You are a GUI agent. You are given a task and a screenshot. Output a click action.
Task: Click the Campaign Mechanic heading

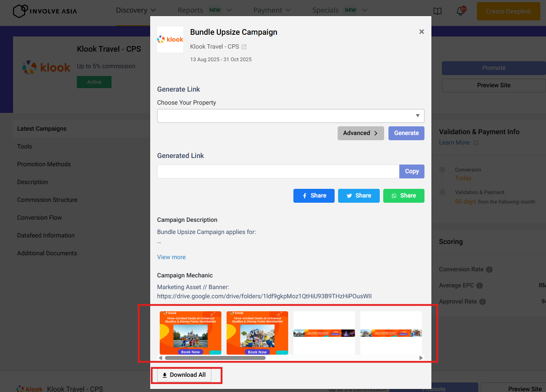pyautogui.click(x=185, y=276)
